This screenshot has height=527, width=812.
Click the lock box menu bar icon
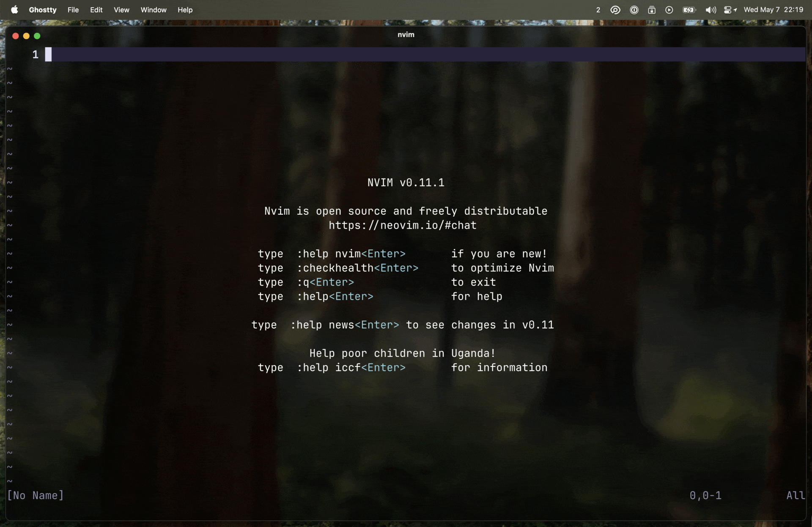652,10
